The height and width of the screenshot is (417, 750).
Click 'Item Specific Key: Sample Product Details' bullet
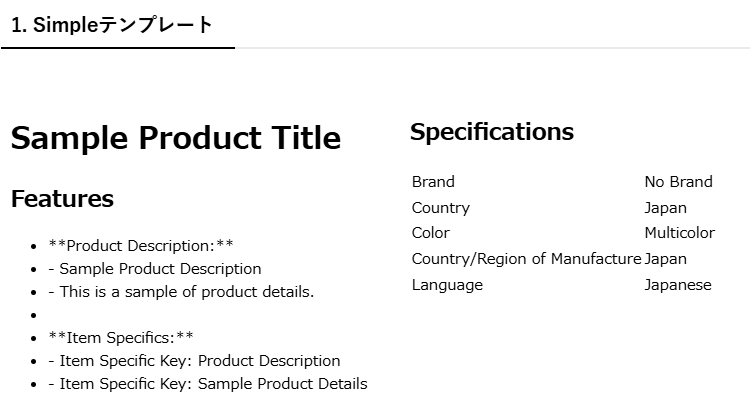pos(208,384)
